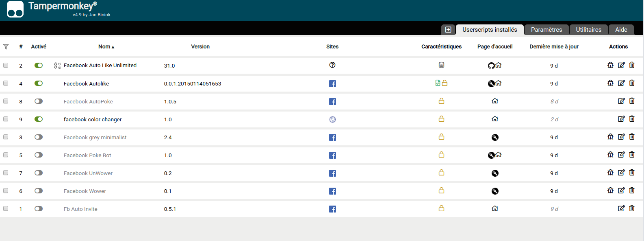The width and height of the screenshot is (644, 241).
Task: Debug the Facebook UnWower script
Action: [x=610, y=173]
